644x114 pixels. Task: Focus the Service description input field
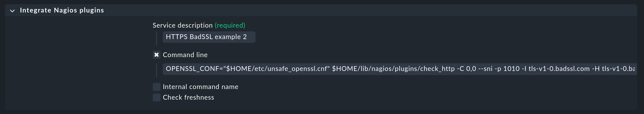click(209, 37)
